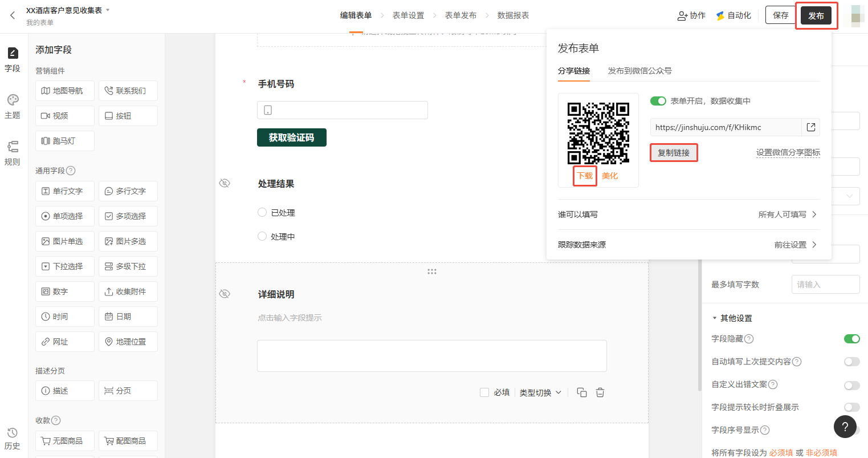The height and width of the screenshot is (458, 868).
Task: Select the 已处理 radio option
Action: coord(262,212)
